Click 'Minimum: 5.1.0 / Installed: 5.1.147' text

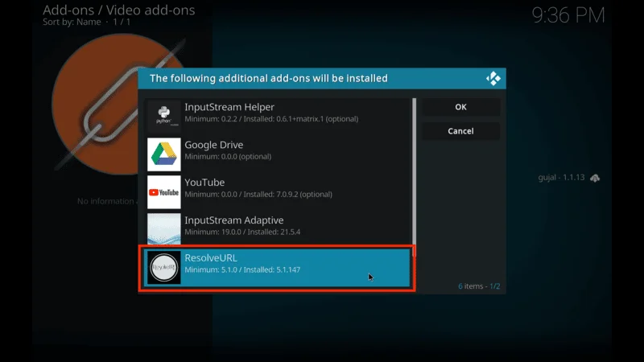242,269
